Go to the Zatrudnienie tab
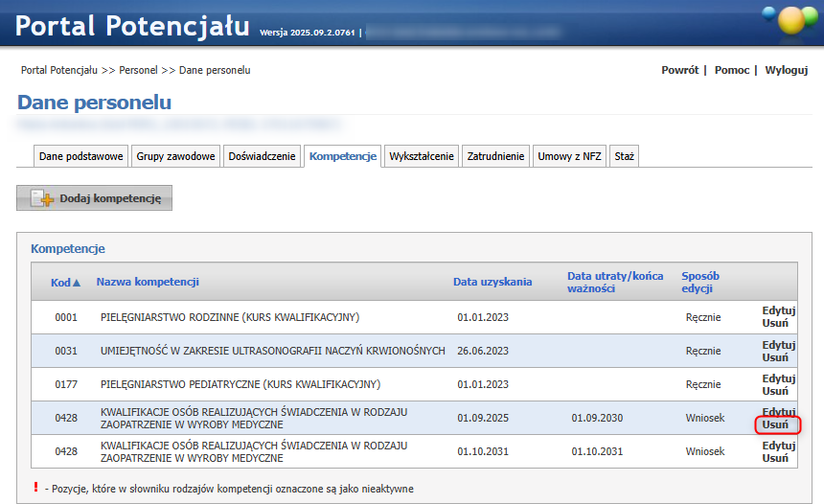824x504 pixels. click(x=495, y=156)
